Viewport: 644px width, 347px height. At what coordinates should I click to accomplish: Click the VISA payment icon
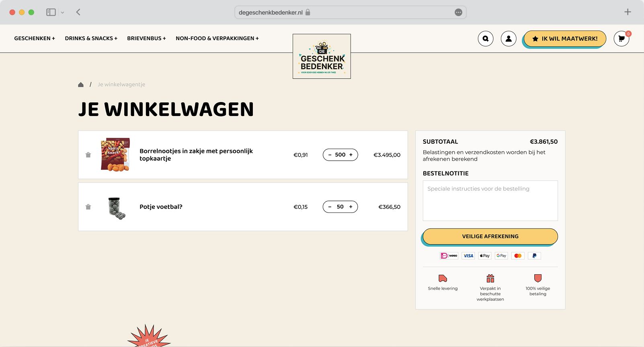468,256
